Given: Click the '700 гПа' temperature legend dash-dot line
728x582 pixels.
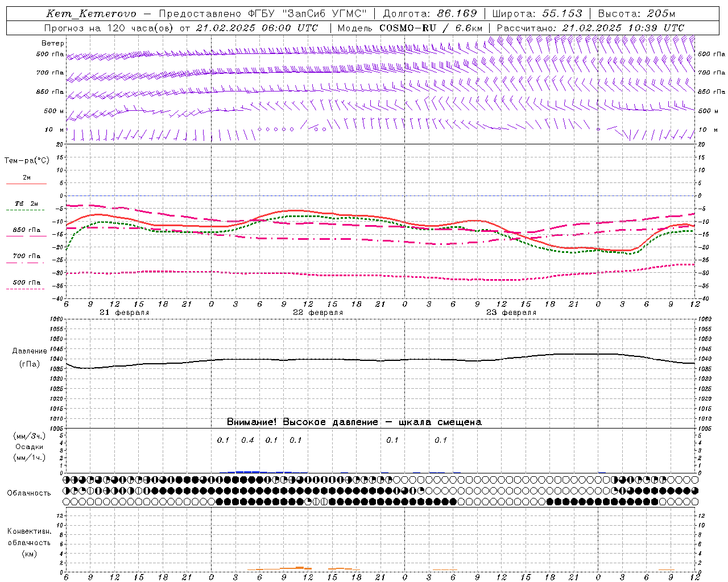Looking at the screenshot, I should (x=26, y=263).
